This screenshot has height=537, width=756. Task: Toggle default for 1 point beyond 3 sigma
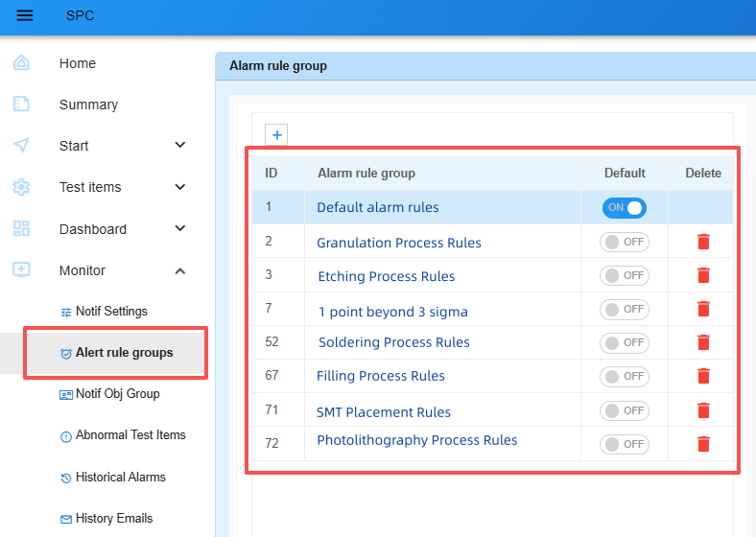click(624, 310)
